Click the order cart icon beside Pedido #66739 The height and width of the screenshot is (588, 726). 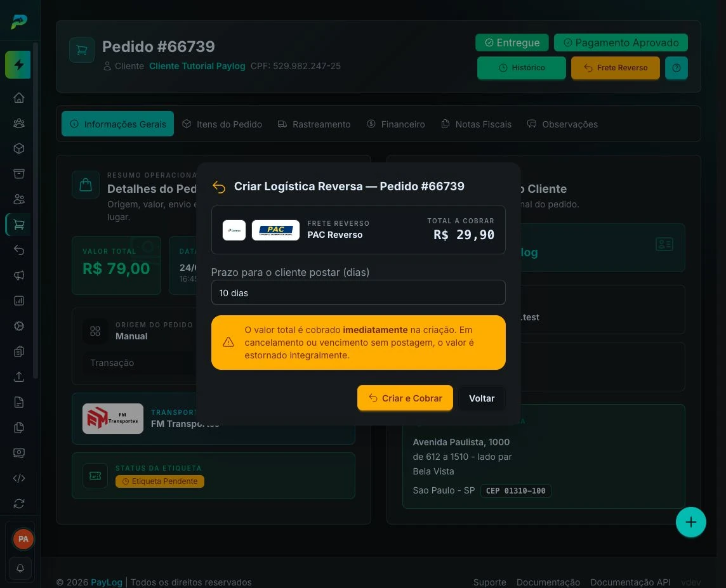pyautogui.click(x=82, y=50)
